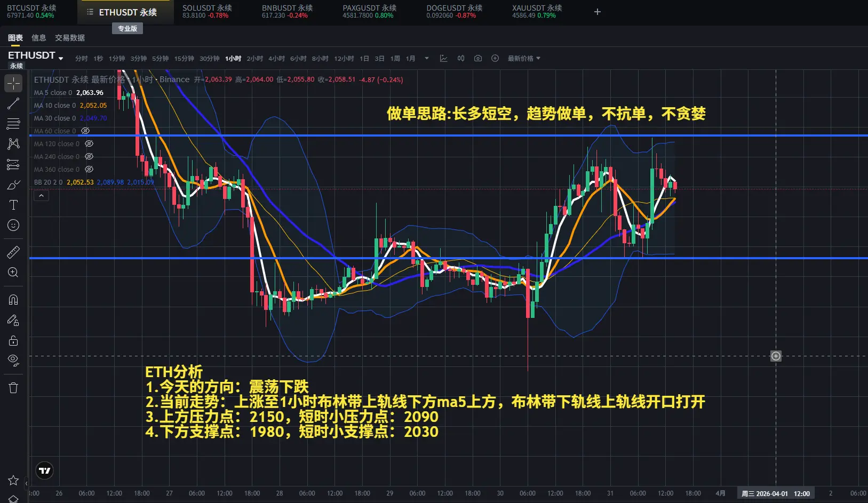The height and width of the screenshot is (503, 868).
Task: Open the indicators menu icon
Action: point(443,58)
